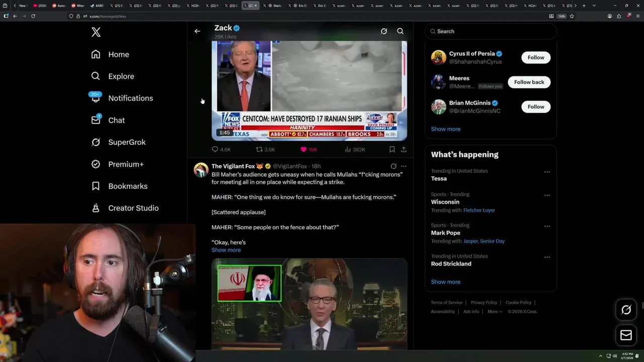
Task: Click the browser back button
Action: point(15,16)
